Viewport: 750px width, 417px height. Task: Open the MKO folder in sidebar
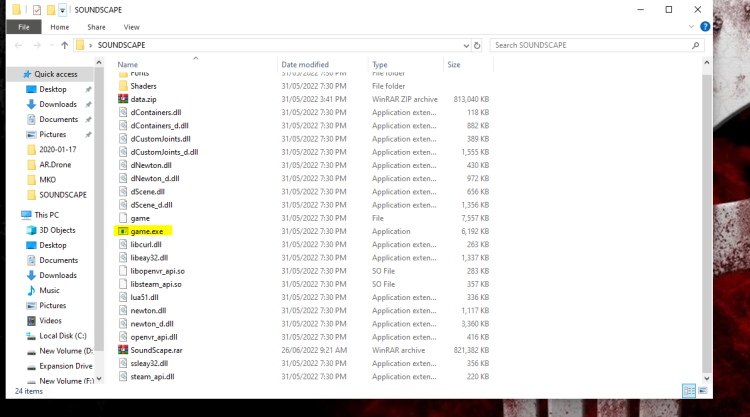tap(47, 180)
